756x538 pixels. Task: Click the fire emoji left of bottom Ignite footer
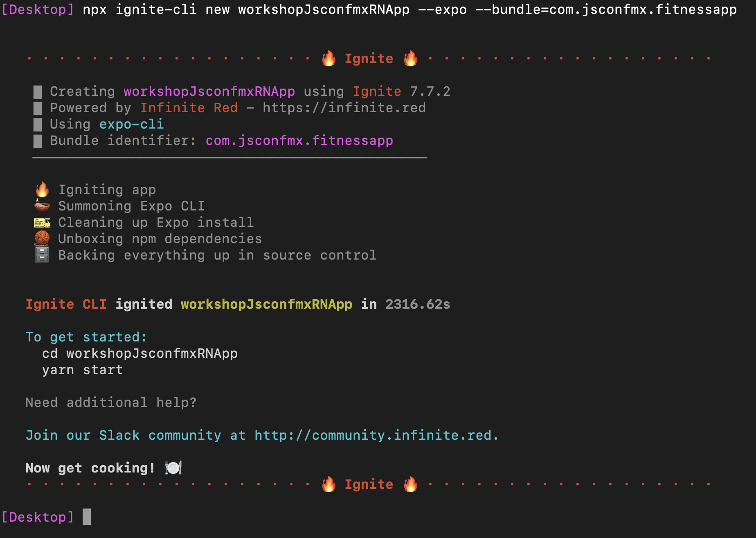point(328,484)
